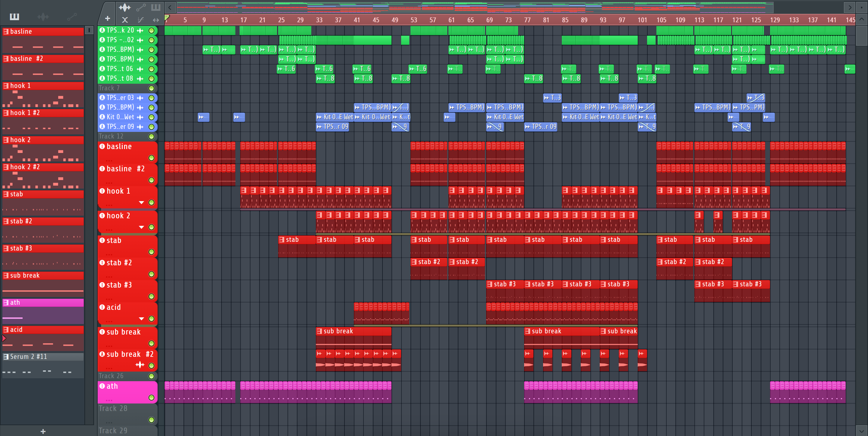Viewport: 868px width, 436px height.
Task: Toggle pattern clip focus piano icon
Action: [156, 7]
